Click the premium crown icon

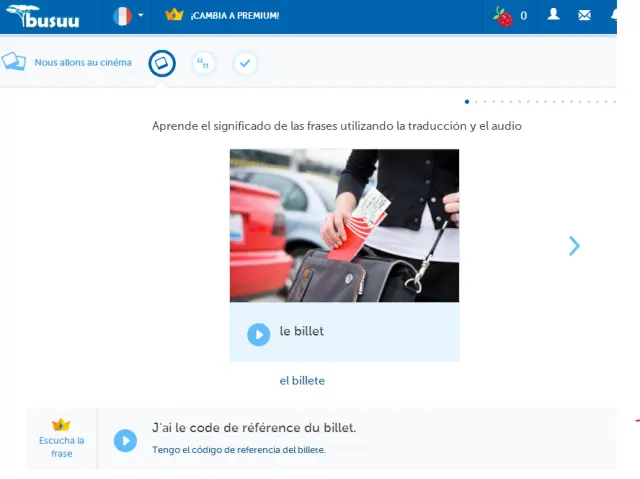pos(175,16)
